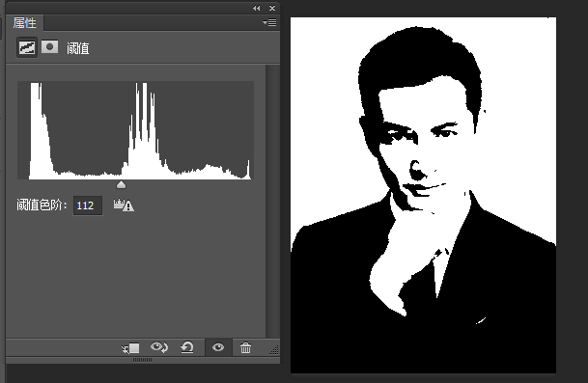Select the 属性 tab
The height and width of the screenshot is (383, 588).
point(25,23)
